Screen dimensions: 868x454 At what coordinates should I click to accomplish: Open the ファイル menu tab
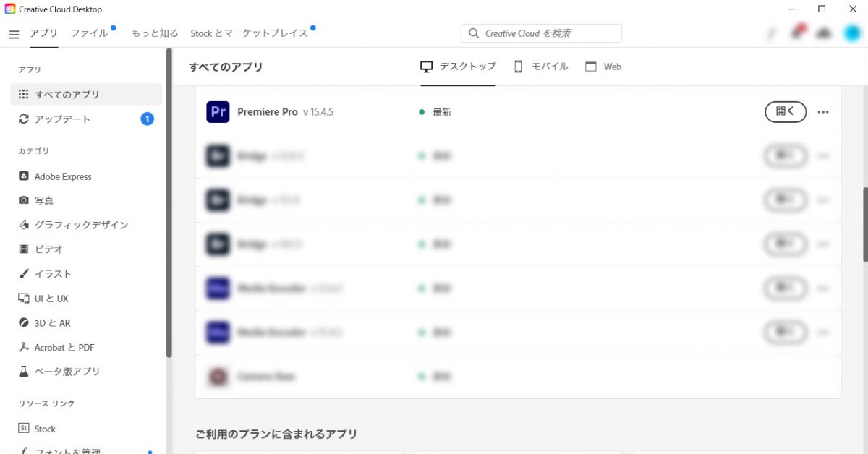pos(90,33)
